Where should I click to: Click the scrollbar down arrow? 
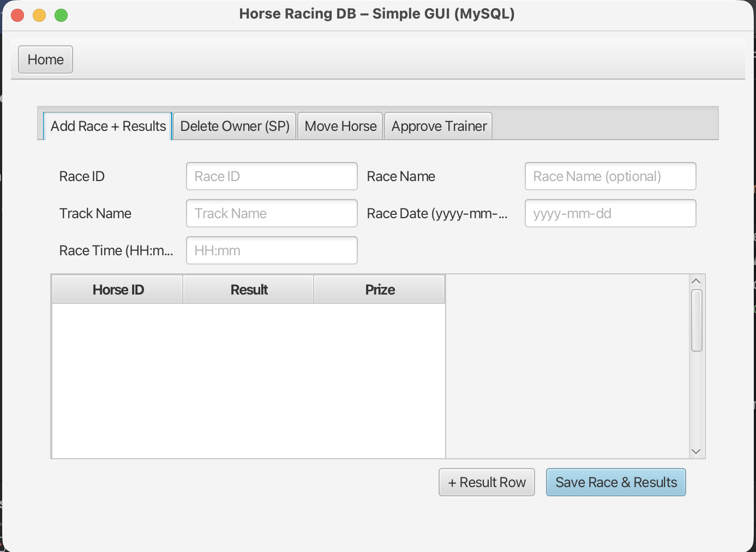tap(696, 451)
